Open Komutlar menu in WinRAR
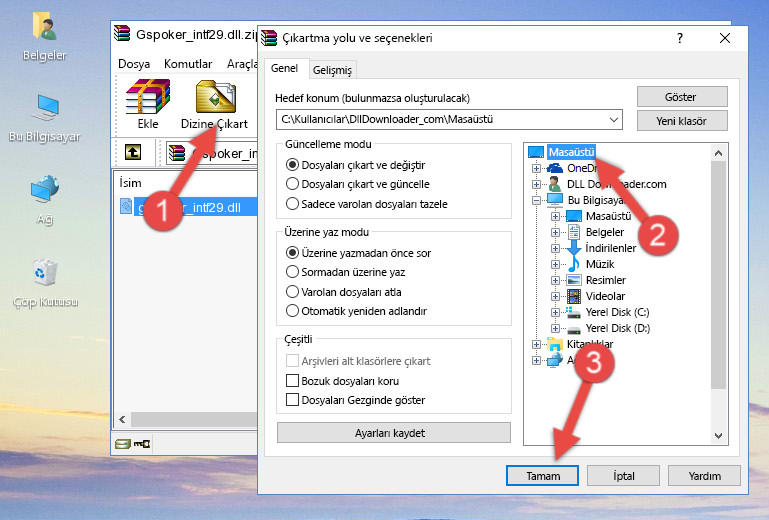Image resolution: width=769 pixels, height=520 pixels. point(188,64)
